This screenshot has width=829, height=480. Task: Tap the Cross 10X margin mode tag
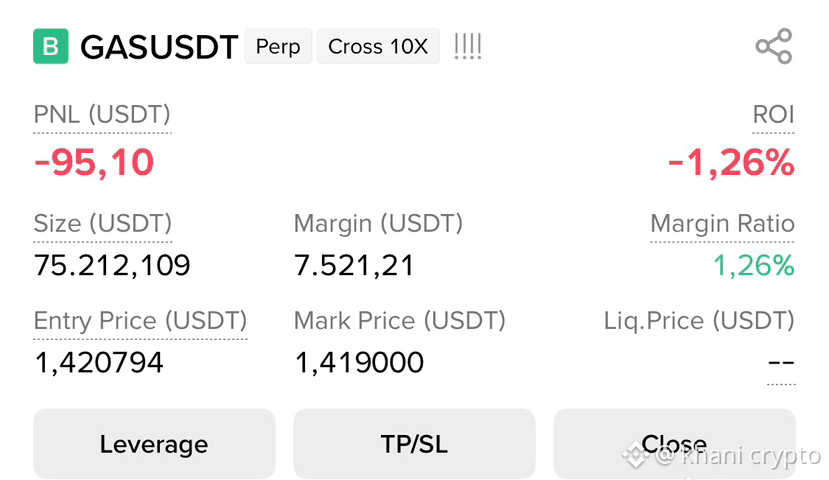pos(378,47)
